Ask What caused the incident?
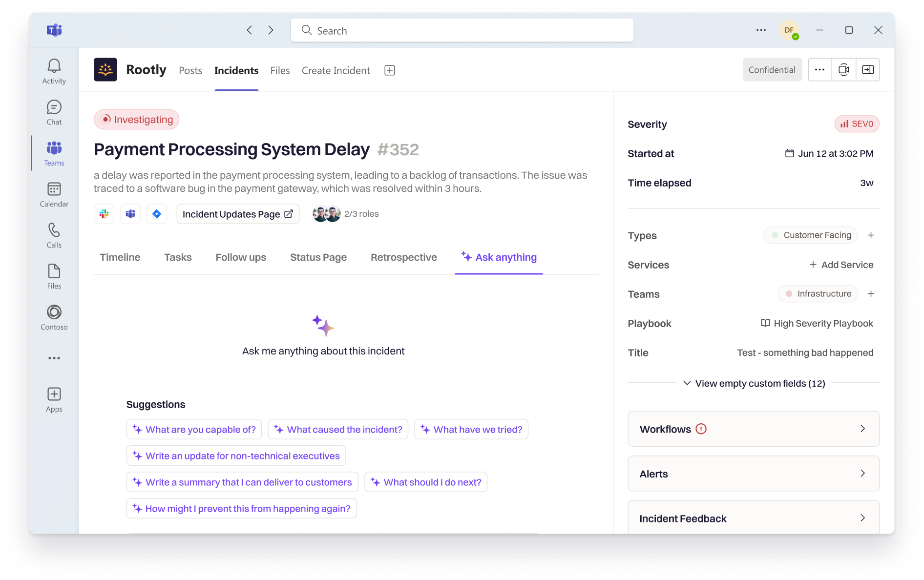924x580 pixels. pos(338,429)
